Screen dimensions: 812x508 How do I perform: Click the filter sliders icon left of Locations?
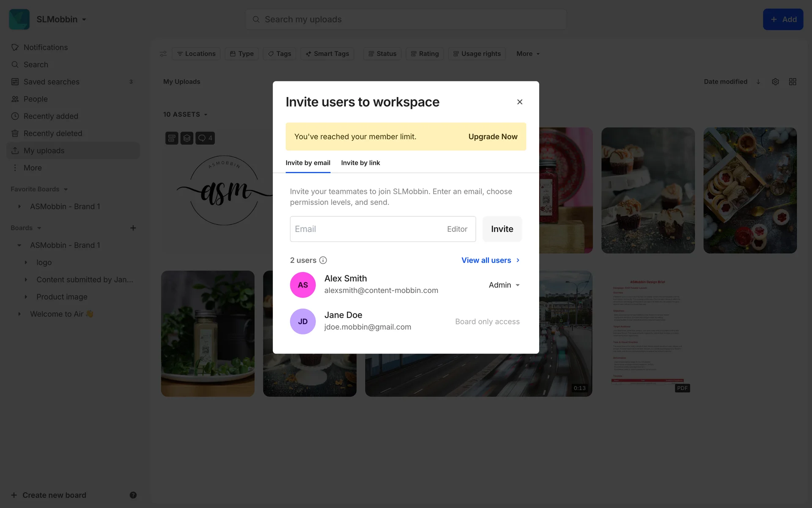coord(163,54)
